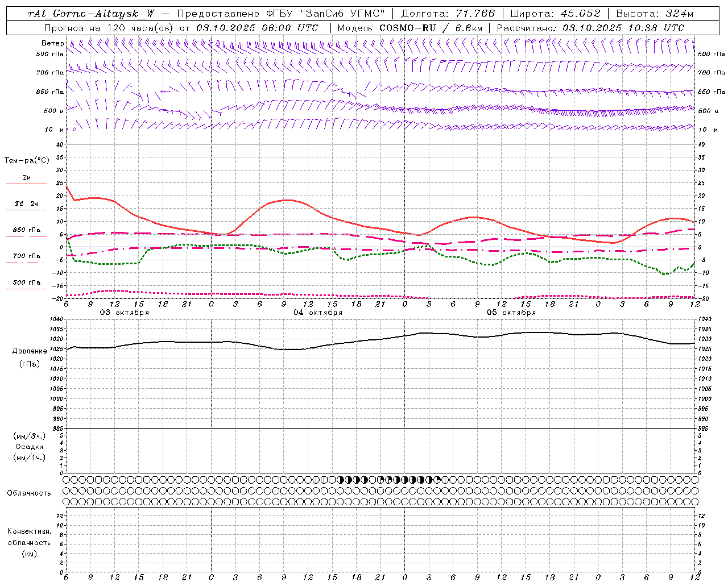Screen dimensions: 728x582
Task: Select the 'Осадки' precipitation label
Action: pyautogui.click(x=30, y=447)
